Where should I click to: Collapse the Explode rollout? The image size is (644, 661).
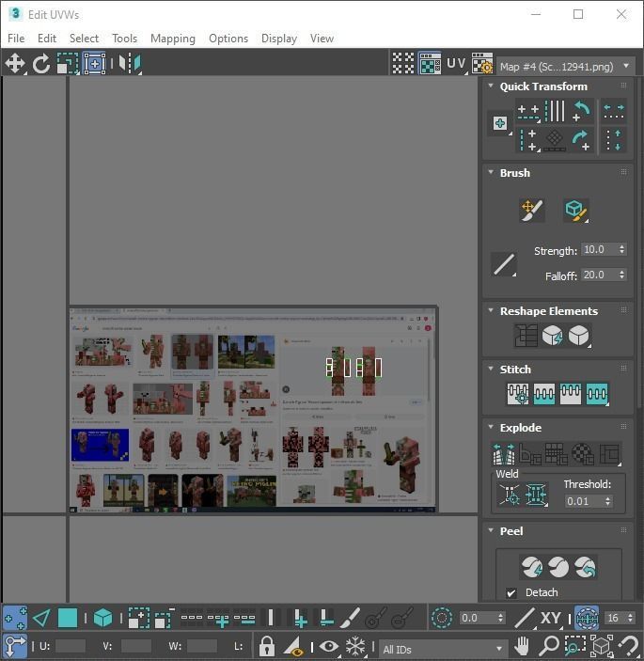(491, 427)
